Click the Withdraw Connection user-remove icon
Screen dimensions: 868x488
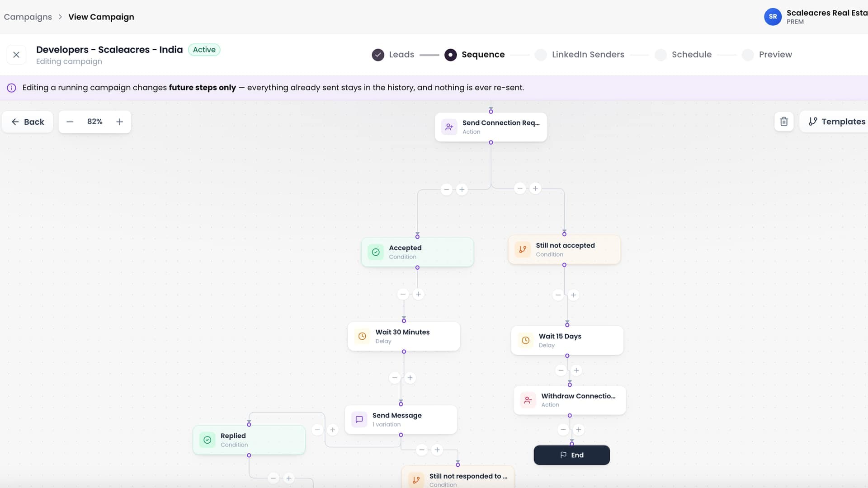[x=528, y=400]
